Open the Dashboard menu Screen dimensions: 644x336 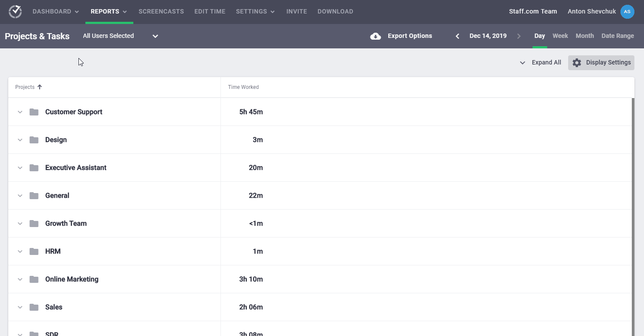point(55,12)
